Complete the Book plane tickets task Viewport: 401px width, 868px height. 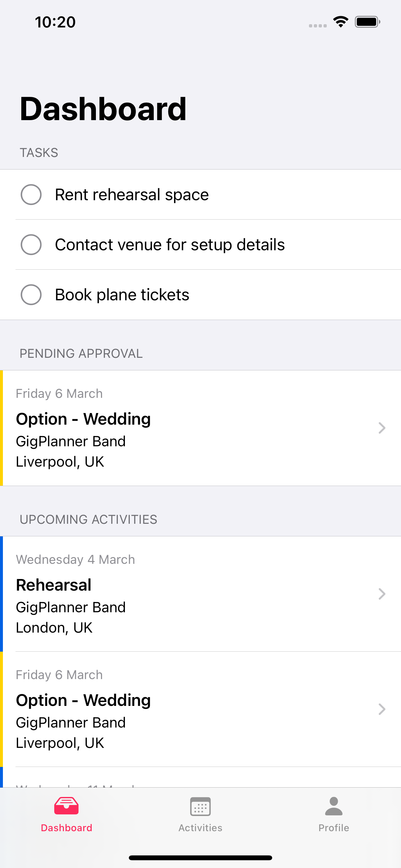tap(31, 294)
